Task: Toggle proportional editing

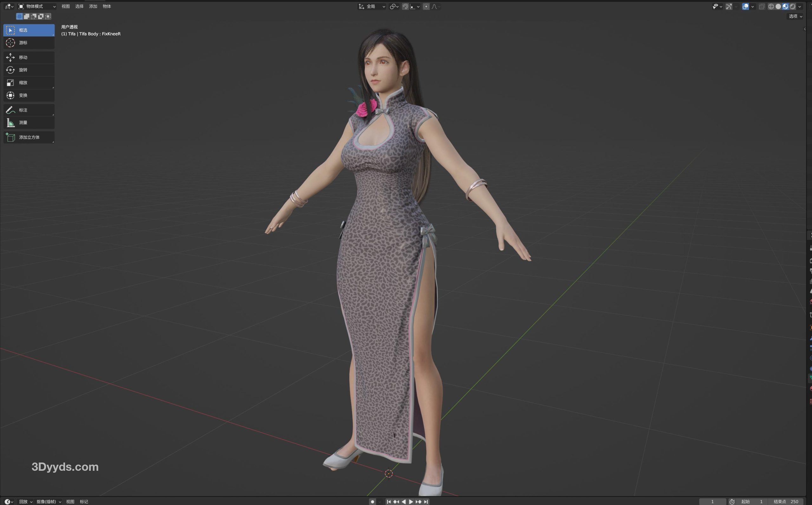Action: 426,6
